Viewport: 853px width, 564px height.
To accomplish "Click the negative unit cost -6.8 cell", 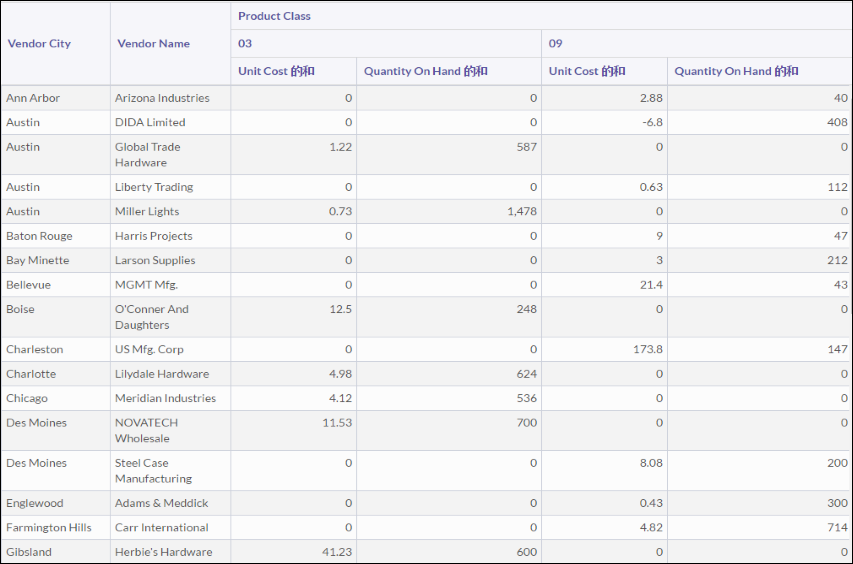I will (x=649, y=122).
